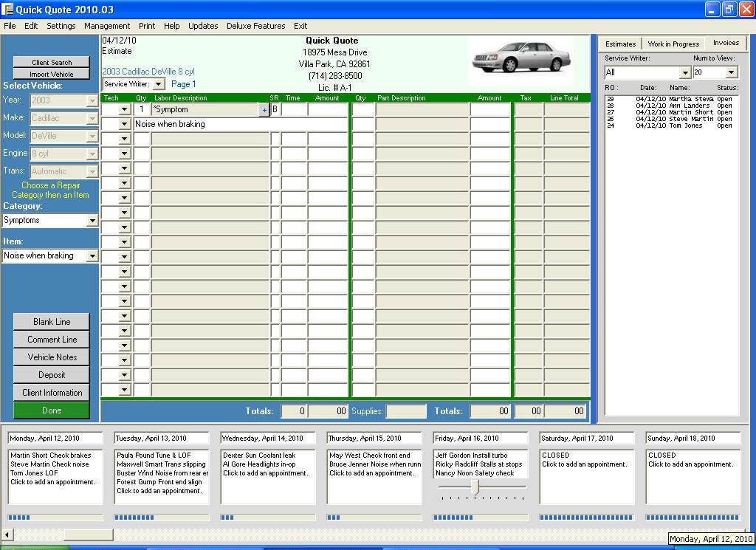This screenshot has height=550, width=756.
Task: Open the Help menu
Action: pyautogui.click(x=171, y=26)
